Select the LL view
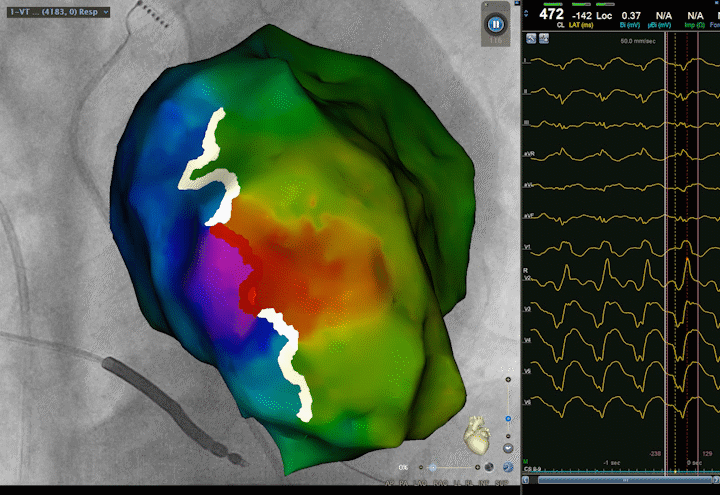This screenshot has width=720, height=495. coord(457,484)
